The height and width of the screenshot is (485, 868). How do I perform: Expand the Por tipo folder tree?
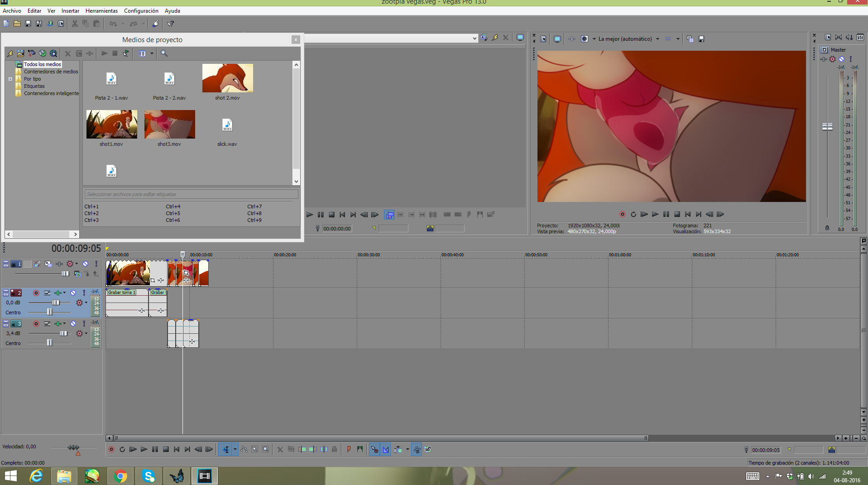(x=10, y=79)
